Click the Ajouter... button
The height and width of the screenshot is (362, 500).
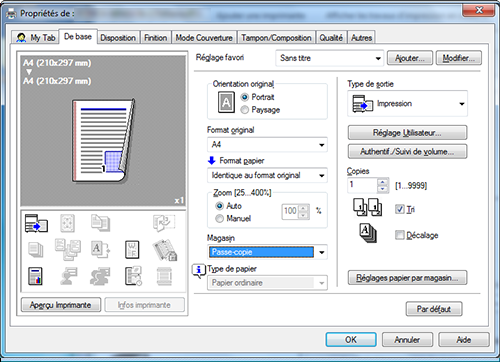pyautogui.click(x=410, y=58)
